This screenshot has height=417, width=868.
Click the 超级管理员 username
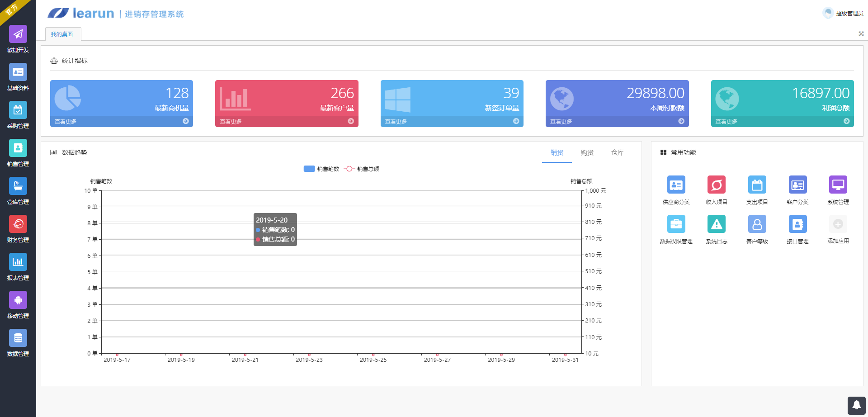[849, 14]
